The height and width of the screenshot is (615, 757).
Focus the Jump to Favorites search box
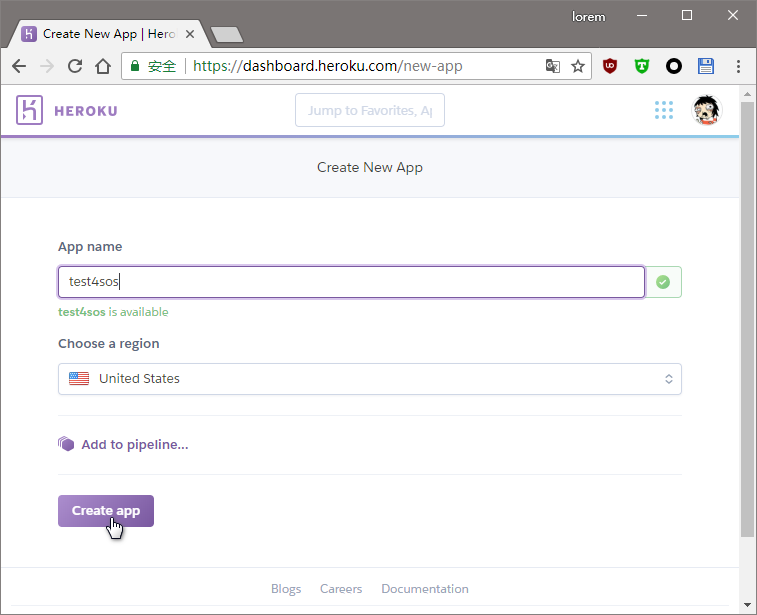[370, 110]
